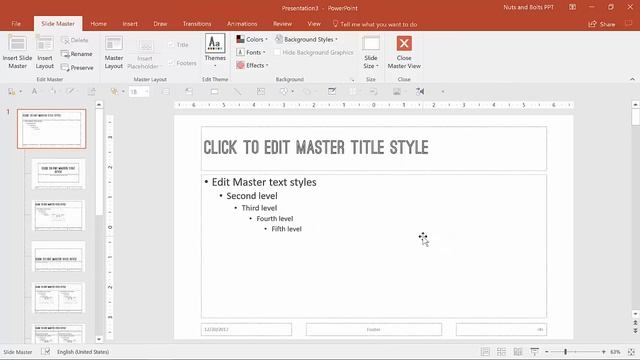Image resolution: width=640 pixels, height=360 pixels.
Task: Click the Tell me what you want to do box
Action: [x=375, y=24]
